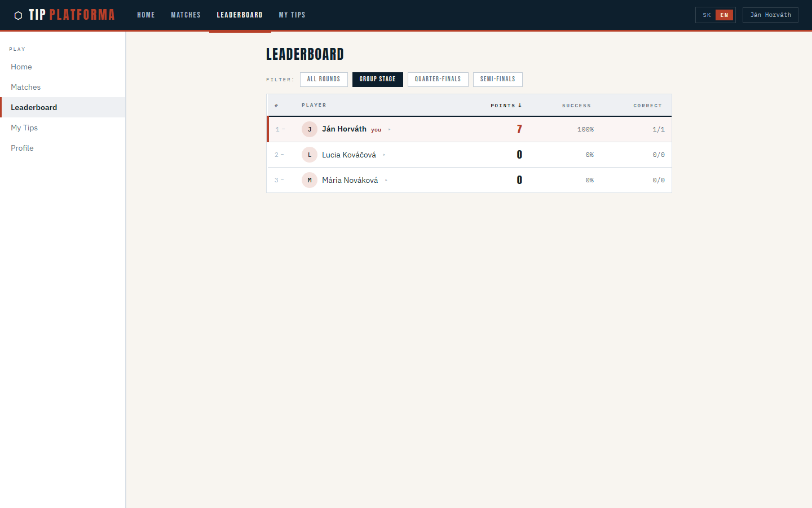Expand Lucia Kováčová's row details arrow

point(384,155)
